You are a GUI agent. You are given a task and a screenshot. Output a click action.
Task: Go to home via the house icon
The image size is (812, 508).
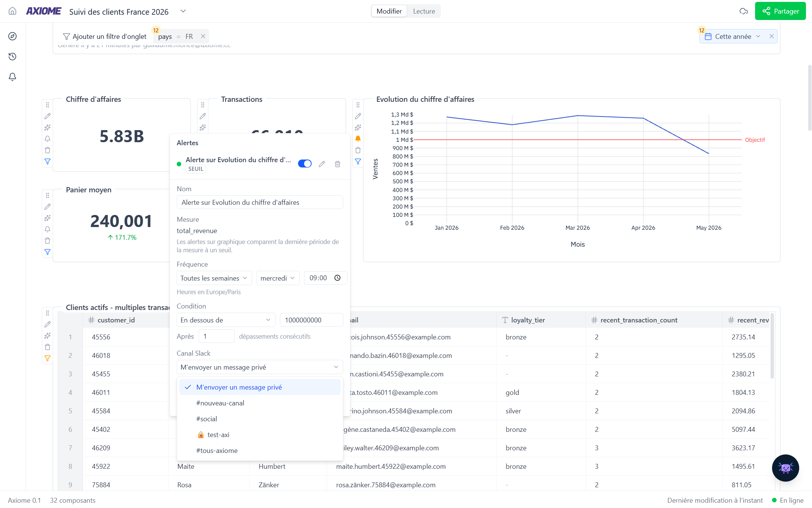coord(12,11)
